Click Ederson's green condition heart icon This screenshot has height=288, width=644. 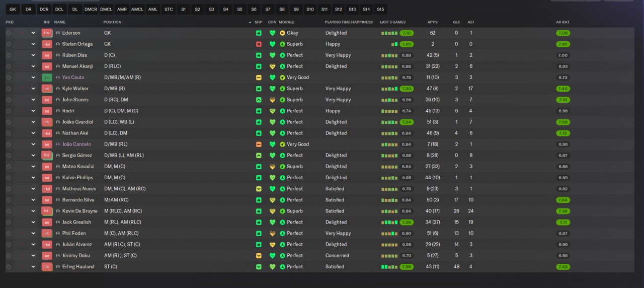pyautogui.click(x=273, y=33)
